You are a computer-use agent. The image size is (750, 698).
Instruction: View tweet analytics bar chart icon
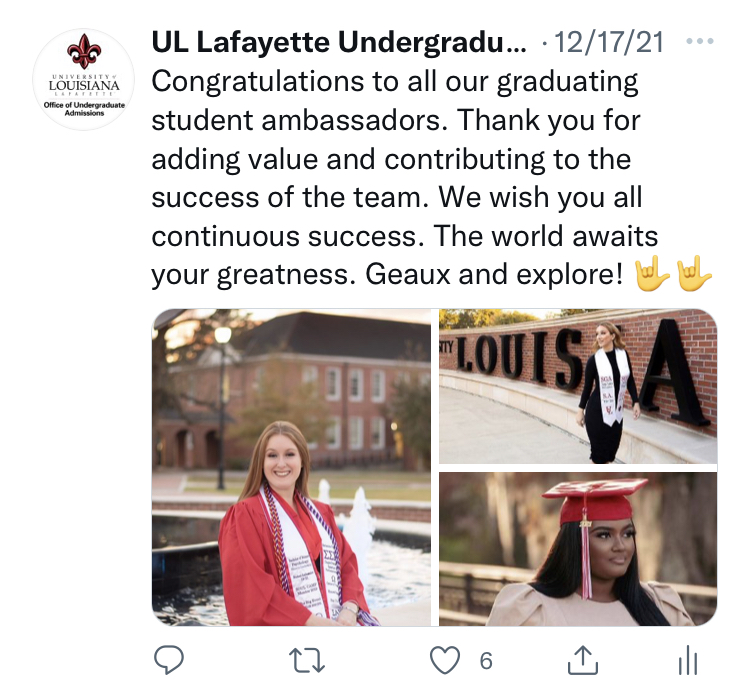click(688, 660)
